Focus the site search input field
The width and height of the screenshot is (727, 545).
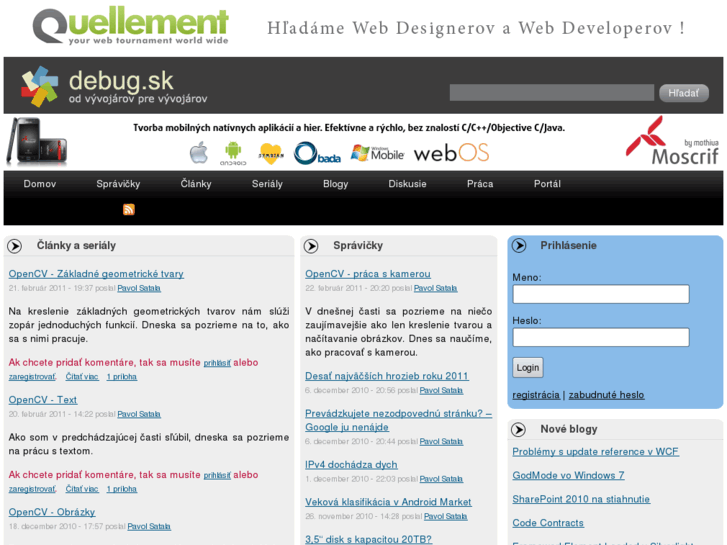pos(552,92)
